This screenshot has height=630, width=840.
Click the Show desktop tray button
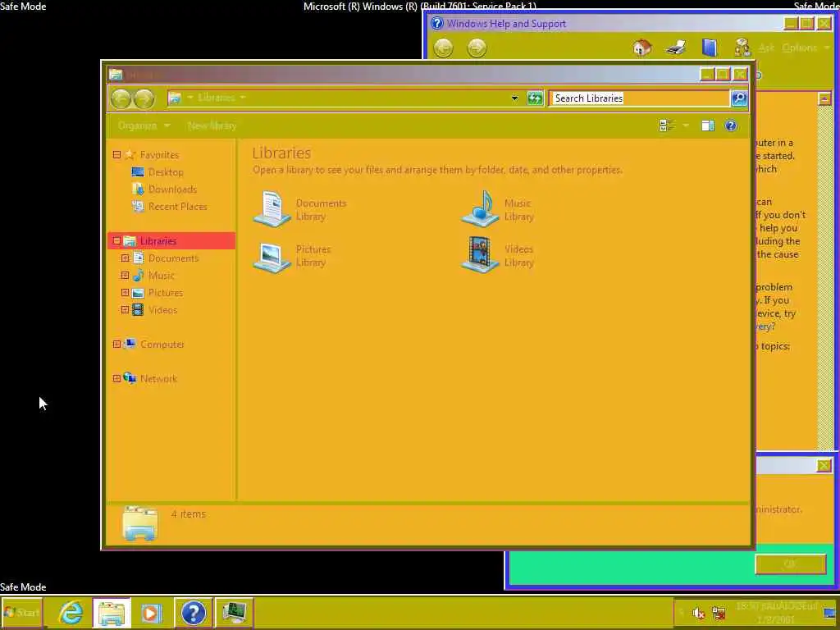coord(829,612)
